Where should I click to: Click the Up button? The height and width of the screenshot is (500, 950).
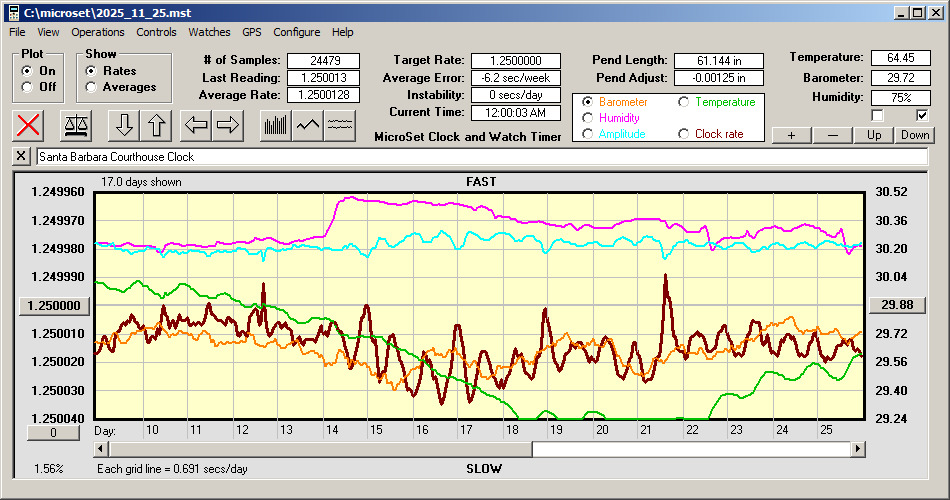tap(874, 135)
